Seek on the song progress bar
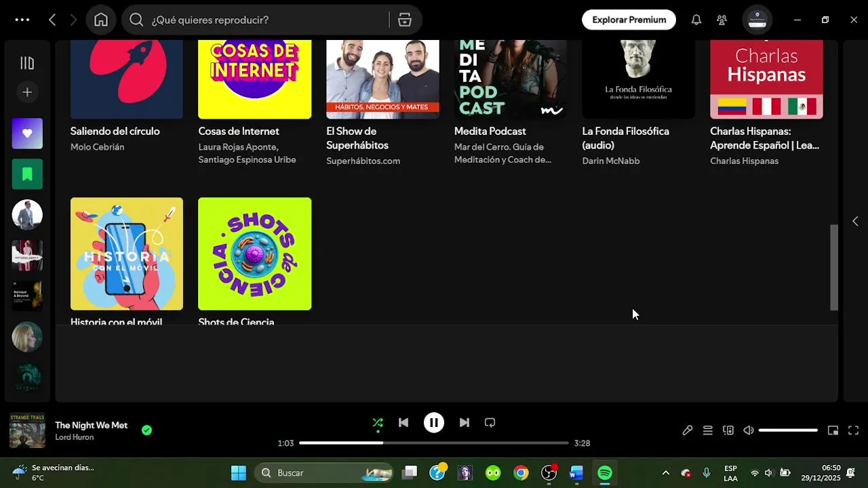Image resolution: width=868 pixels, height=488 pixels. click(x=433, y=443)
